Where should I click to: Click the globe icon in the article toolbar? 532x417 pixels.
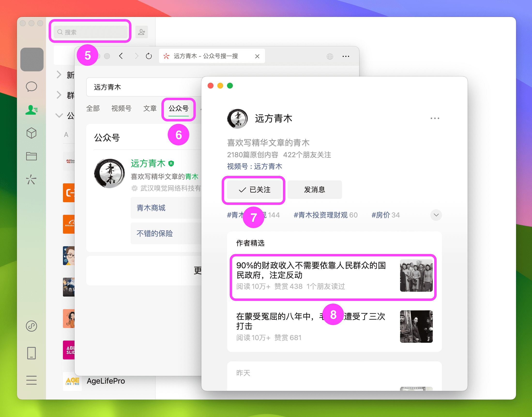pos(330,56)
